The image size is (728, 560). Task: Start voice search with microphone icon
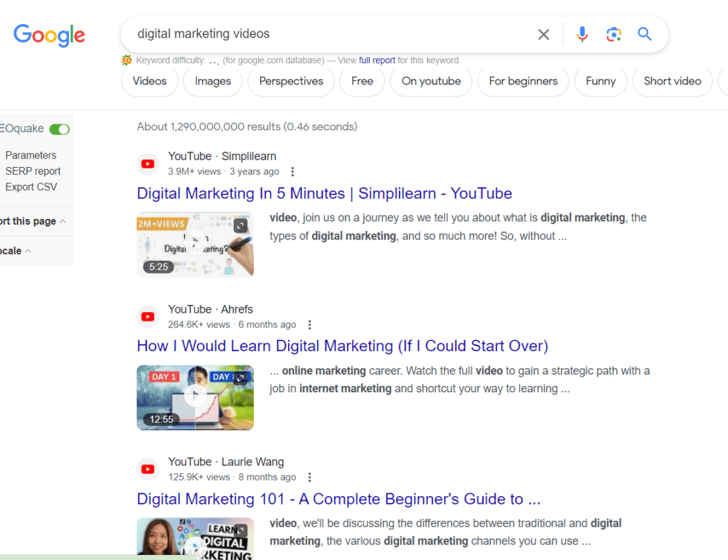[582, 34]
